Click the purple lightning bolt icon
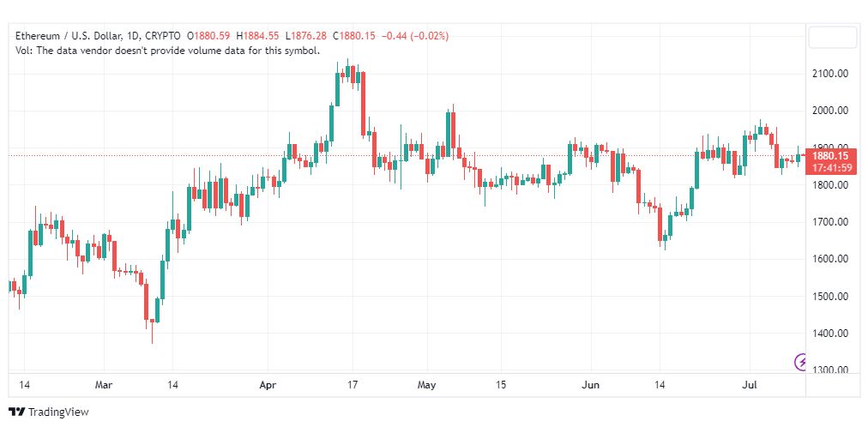 (x=801, y=363)
